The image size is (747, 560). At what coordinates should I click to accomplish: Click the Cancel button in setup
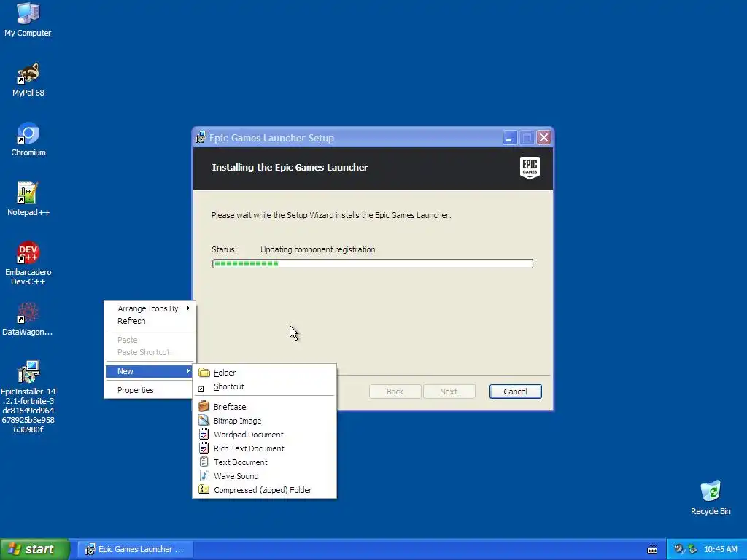point(516,392)
